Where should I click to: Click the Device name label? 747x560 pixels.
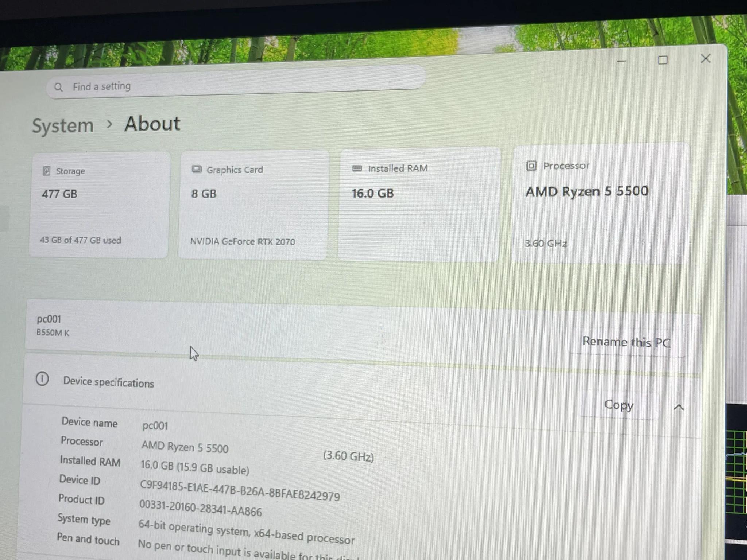point(89,422)
